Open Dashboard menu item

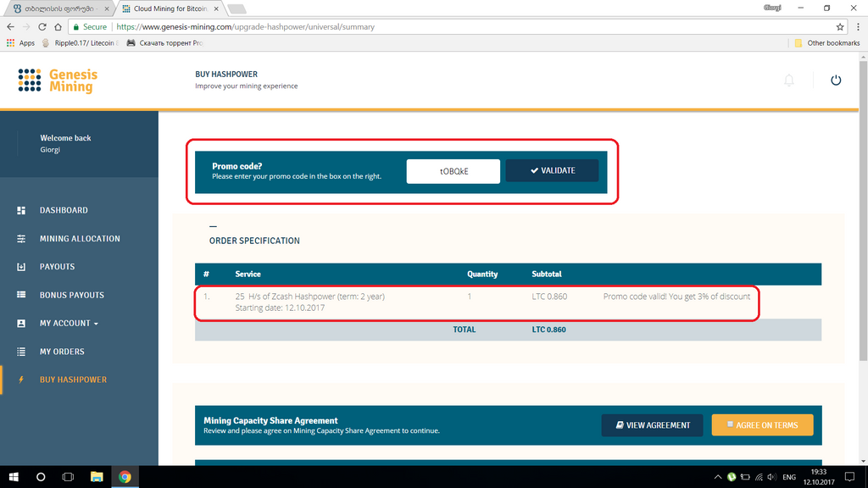tap(64, 210)
